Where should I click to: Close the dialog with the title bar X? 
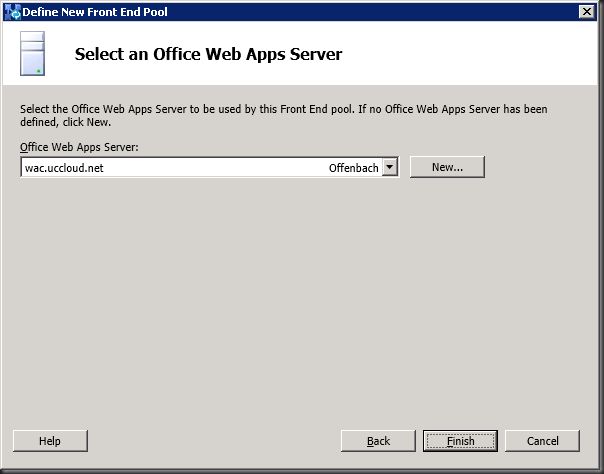point(587,12)
